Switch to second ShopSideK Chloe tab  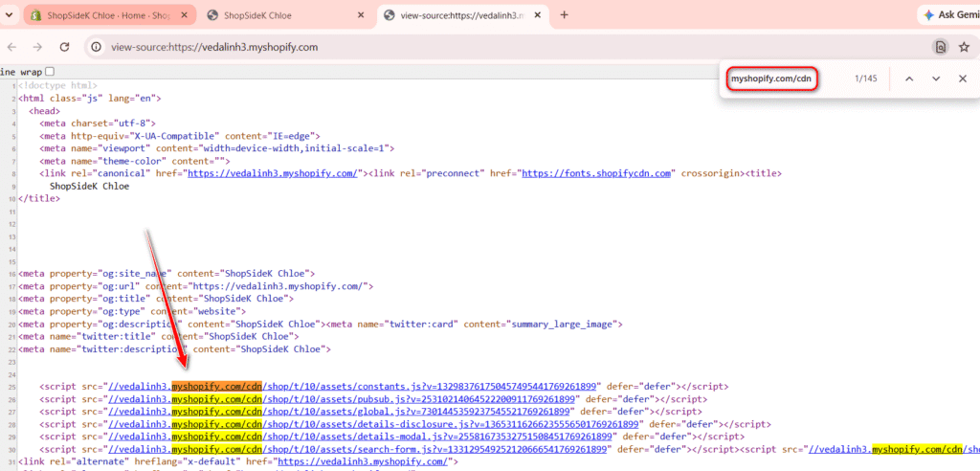pos(286,15)
